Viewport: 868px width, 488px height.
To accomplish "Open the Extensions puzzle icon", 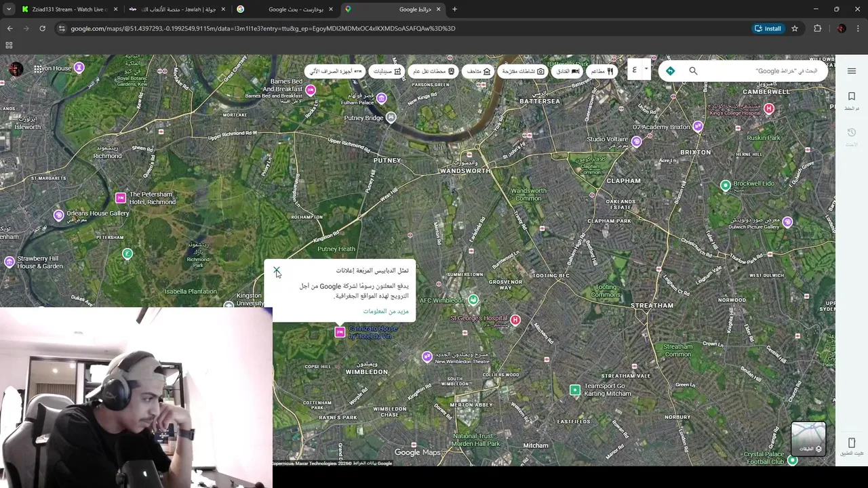I will (818, 28).
